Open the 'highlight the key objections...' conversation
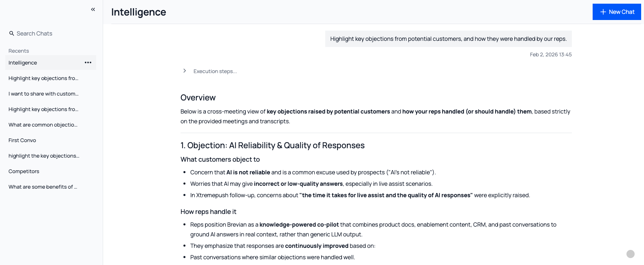This screenshot has width=644, height=265. [x=44, y=156]
